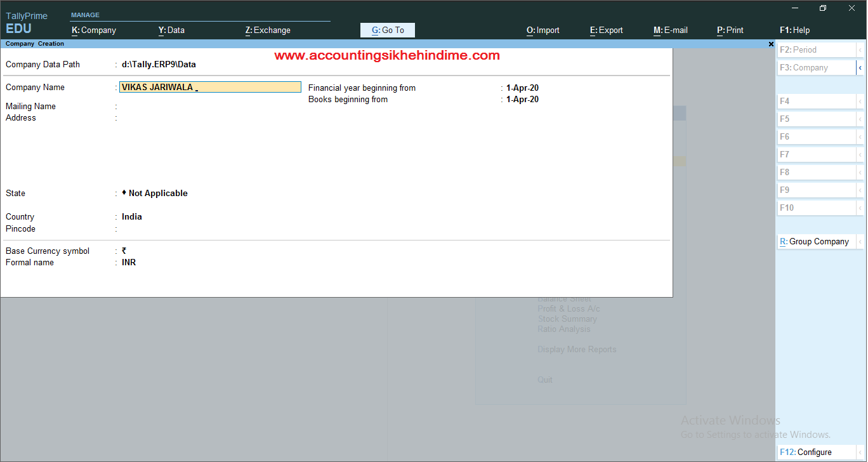
Task: Open the P: Print menu
Action: (730, 30)
